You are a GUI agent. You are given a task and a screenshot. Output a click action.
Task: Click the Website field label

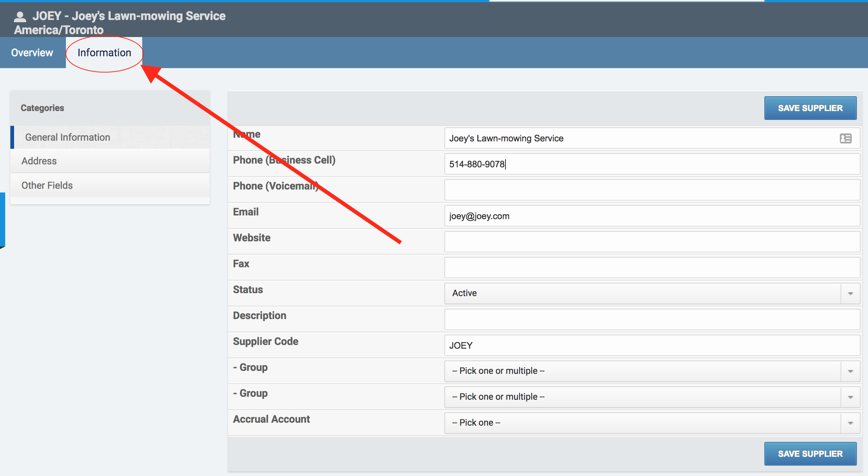click(252, 238)
